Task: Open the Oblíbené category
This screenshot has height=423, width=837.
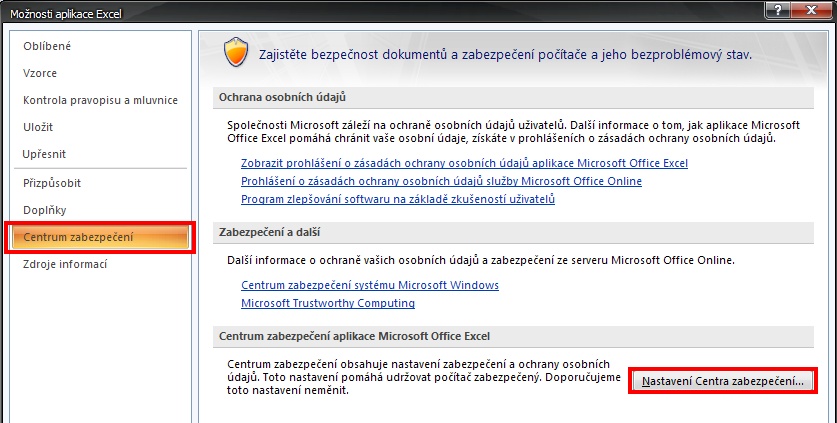Action: [47, 46]
